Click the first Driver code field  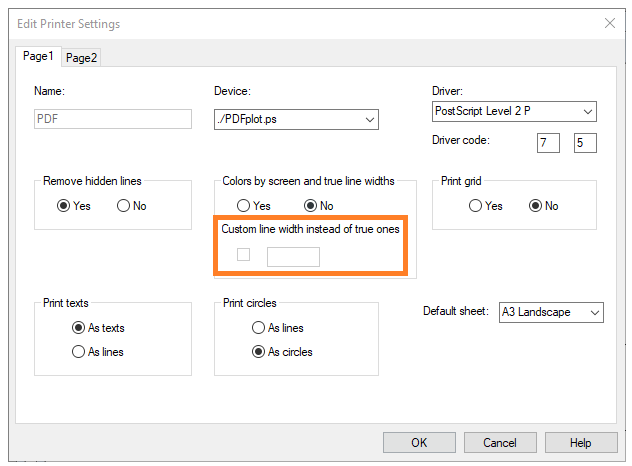tap(547, 143)
